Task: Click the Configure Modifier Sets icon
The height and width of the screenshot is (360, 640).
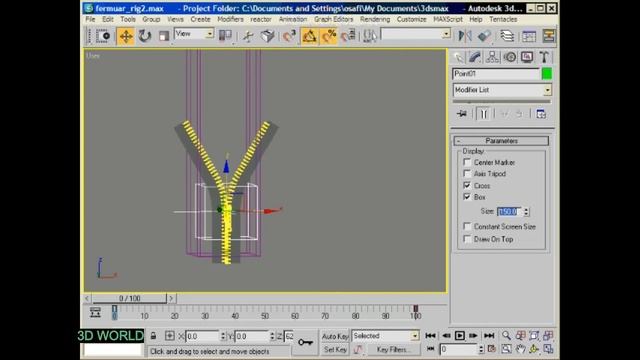Action: 541,114
